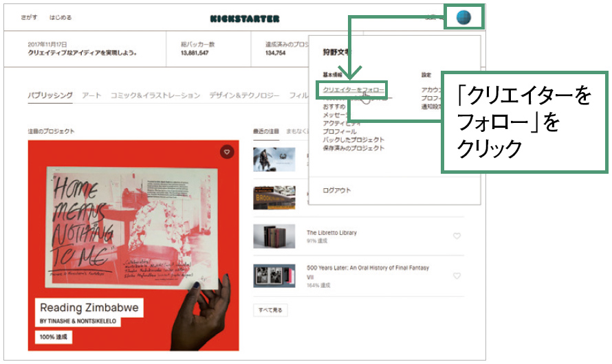Screen dimensions: 612x364
Task: Click the Kickstarter logo
Action: coord(245,19)
